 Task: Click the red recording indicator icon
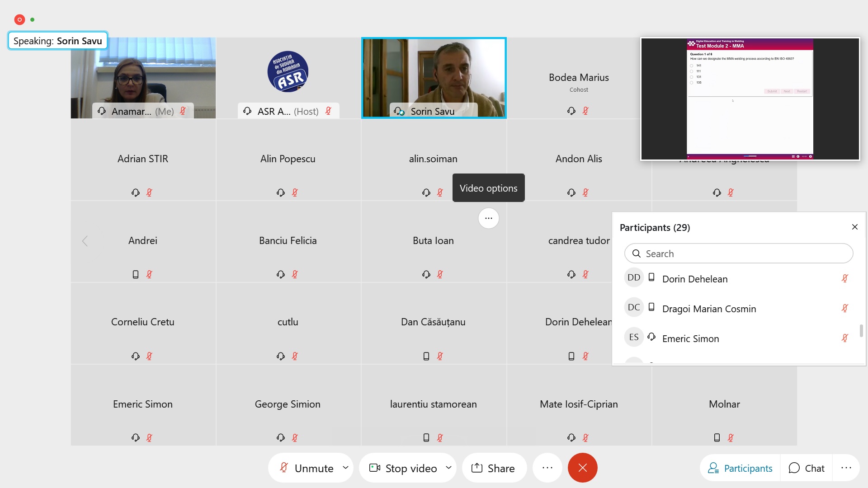(19, 19)
